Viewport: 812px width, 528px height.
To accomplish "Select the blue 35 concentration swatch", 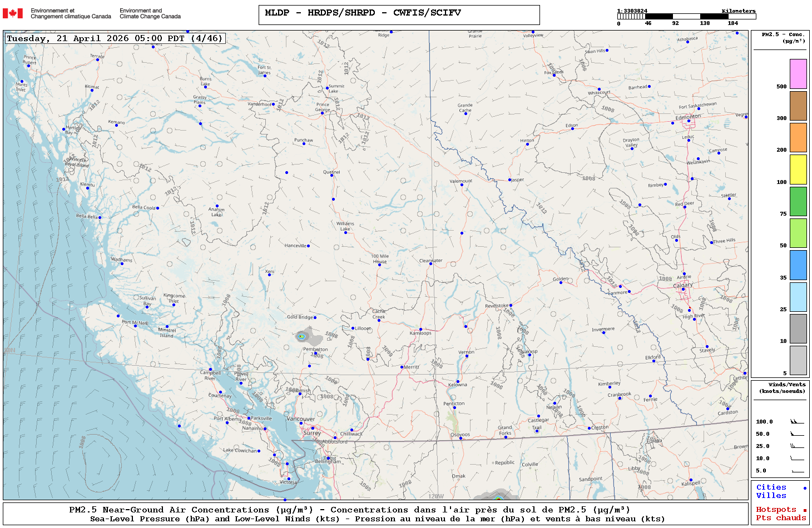I will pyautogui.click(x=798, y=265).
